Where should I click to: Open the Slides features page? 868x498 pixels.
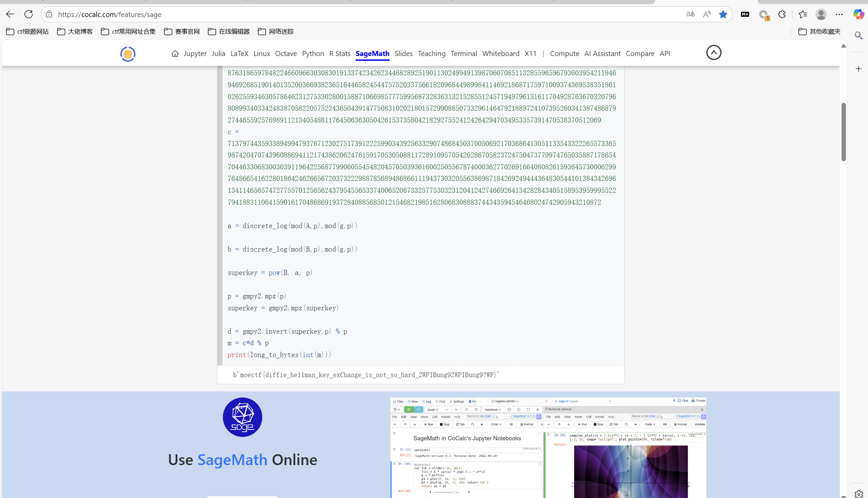click(x=404, y=54)
